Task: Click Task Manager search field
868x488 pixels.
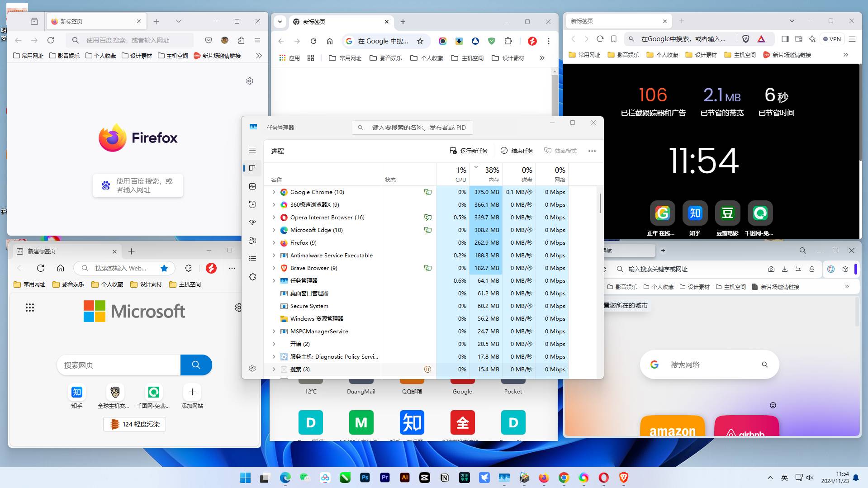Action: tap(412, 128)
